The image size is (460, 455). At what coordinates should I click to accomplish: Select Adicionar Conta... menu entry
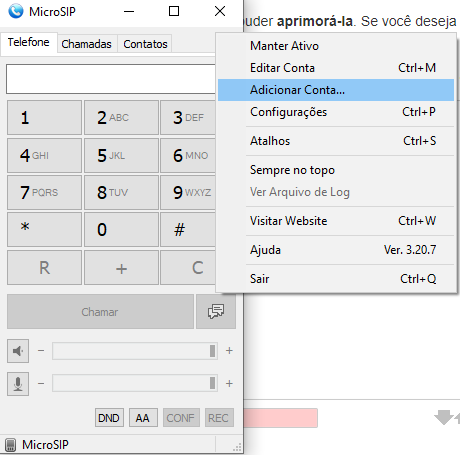(x=336, y=90)
